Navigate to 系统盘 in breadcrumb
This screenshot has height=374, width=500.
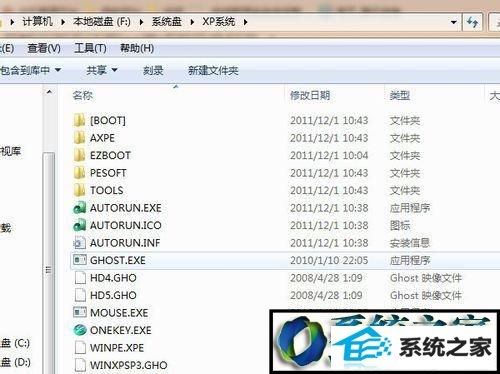tap(166, 22)
